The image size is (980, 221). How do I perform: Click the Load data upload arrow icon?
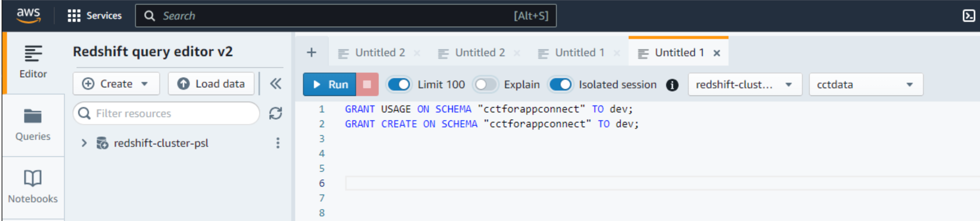pos(183,84)
